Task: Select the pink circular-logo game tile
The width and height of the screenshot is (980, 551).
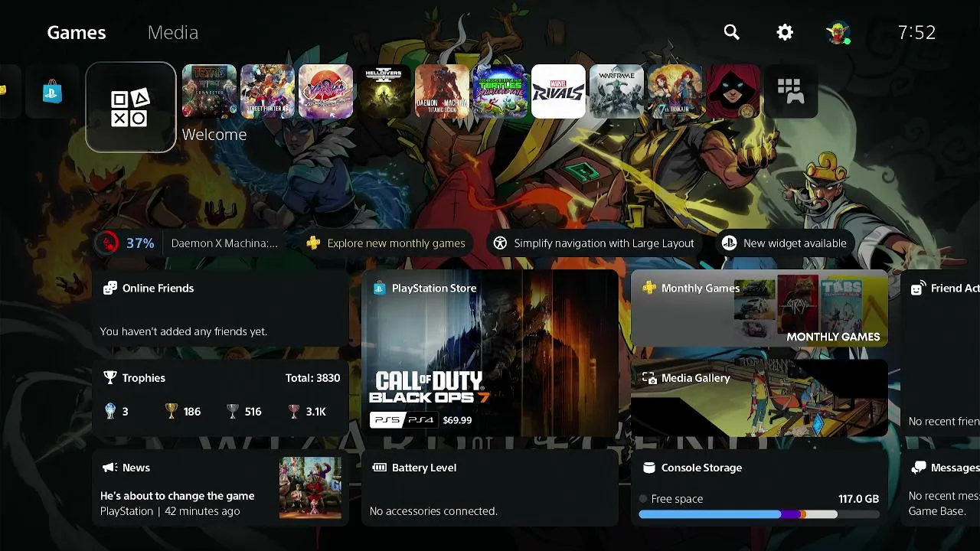Action: click(x=325, y=92)
